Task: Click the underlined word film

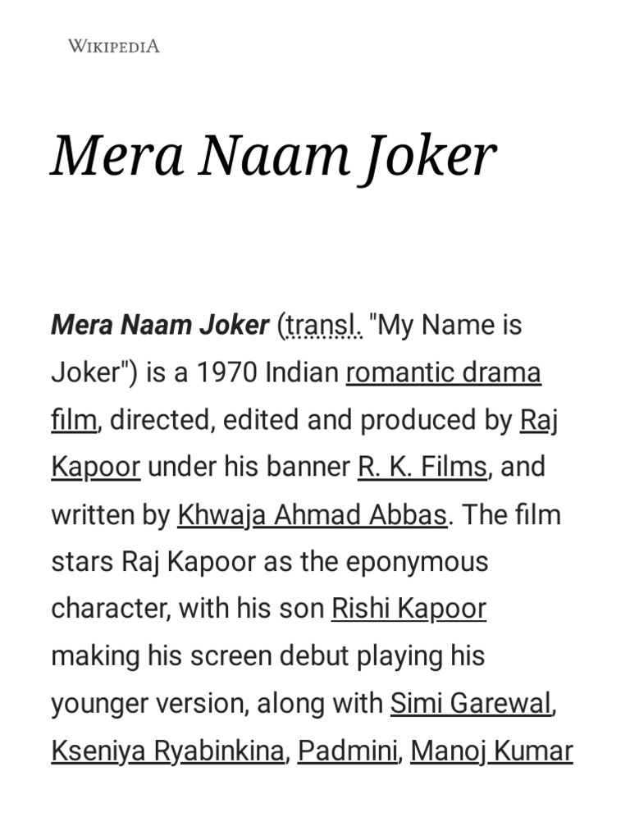Action: tap(74, 420)
